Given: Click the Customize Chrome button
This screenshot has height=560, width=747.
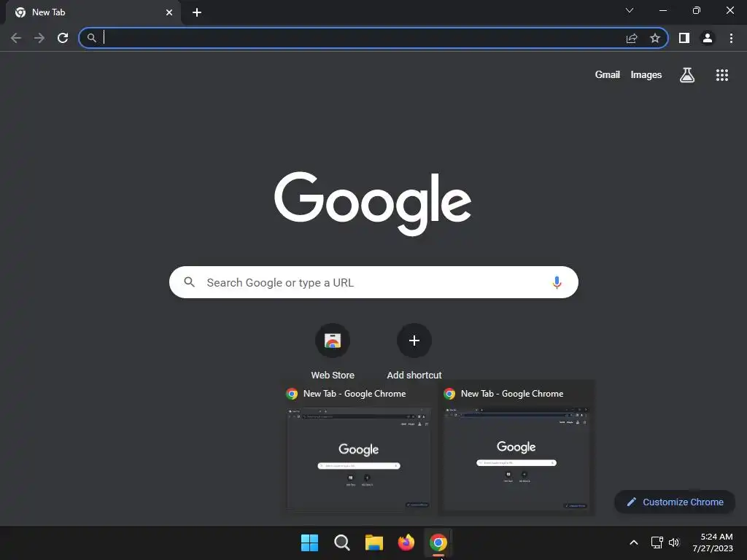Looking at the screenshot, I should pos(675,502).
